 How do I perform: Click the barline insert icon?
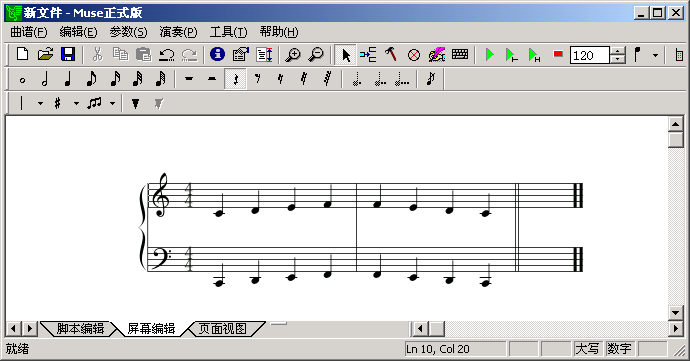[x=22, y=103]
